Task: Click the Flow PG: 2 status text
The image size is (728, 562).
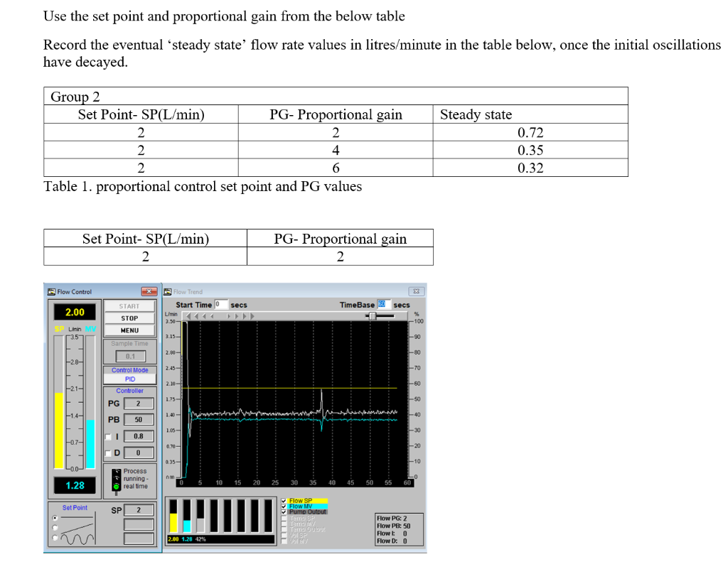Action: coord(392,519)
